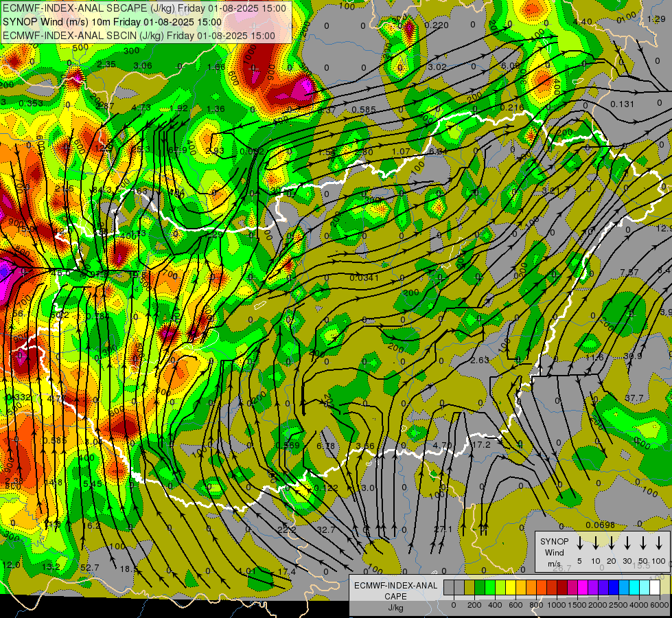The height and width of the screenshot is (618, 672).
Task: Pick the bright magenta CAPE legend swatch
Action: (583, 587)
